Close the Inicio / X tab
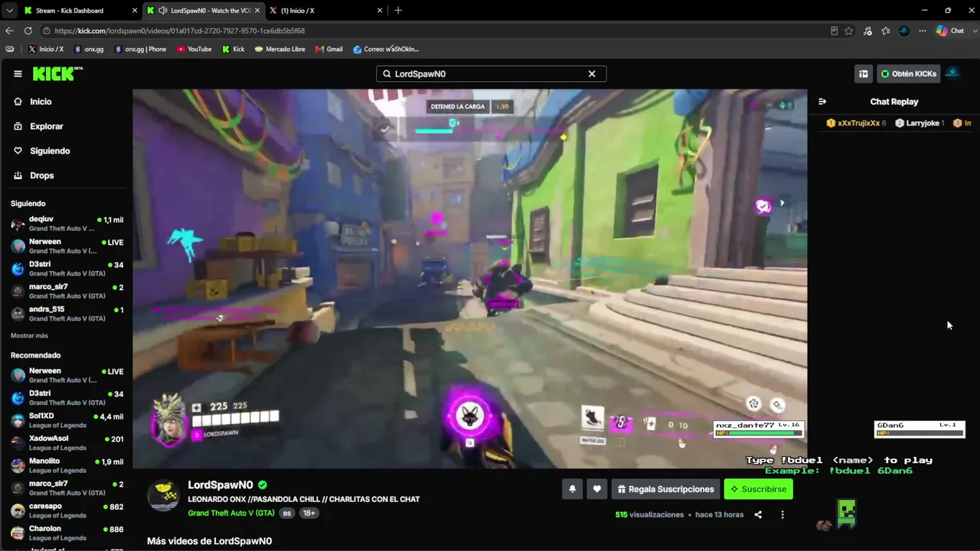 [380, 11]
